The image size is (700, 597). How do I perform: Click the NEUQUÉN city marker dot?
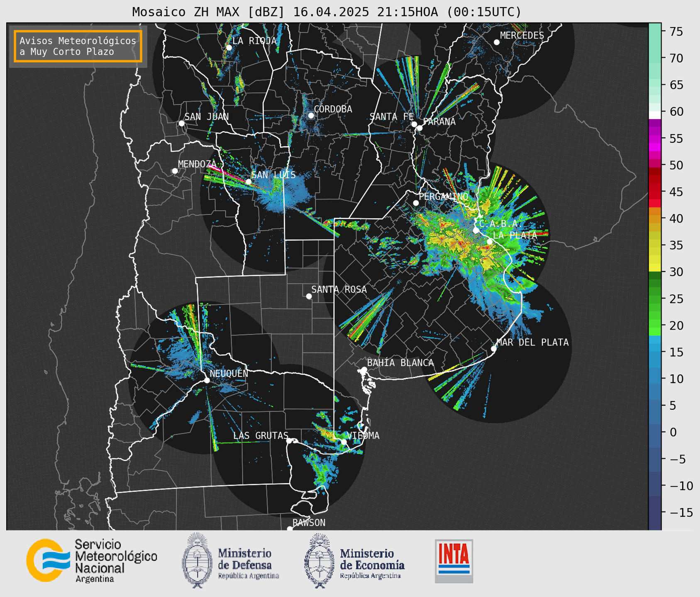pyautogui.click(x=207, y=380)
